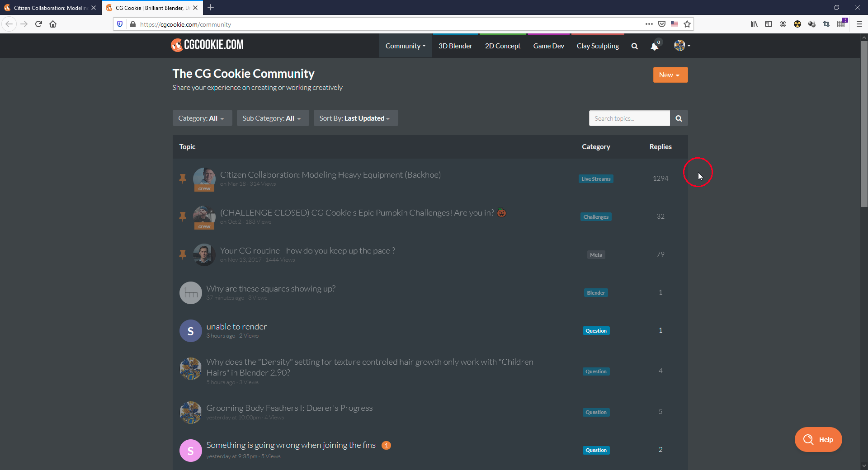The image size is (868, 470).
Task: Open Grooming Body Feathers Duerer's Progress topic
Action: point(289,408)
